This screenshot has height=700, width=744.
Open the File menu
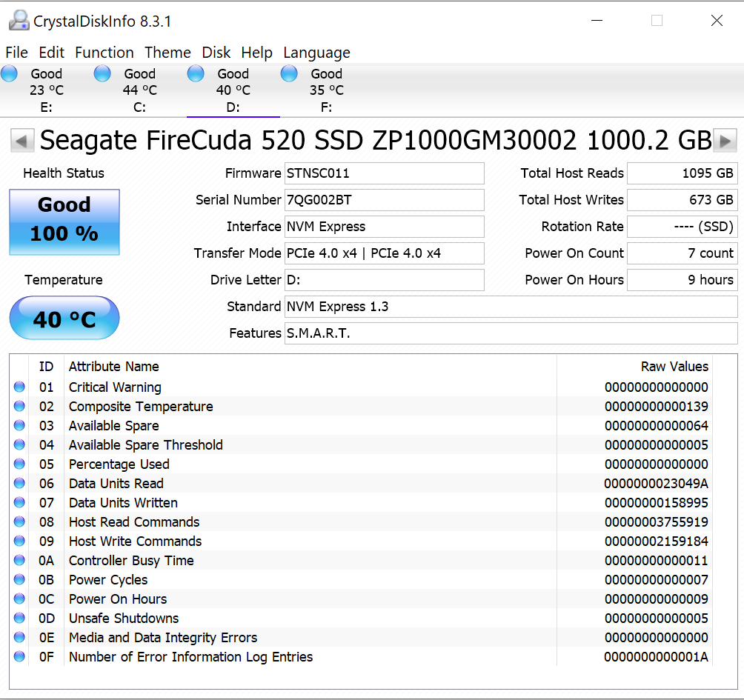click(x=16, y=53)
